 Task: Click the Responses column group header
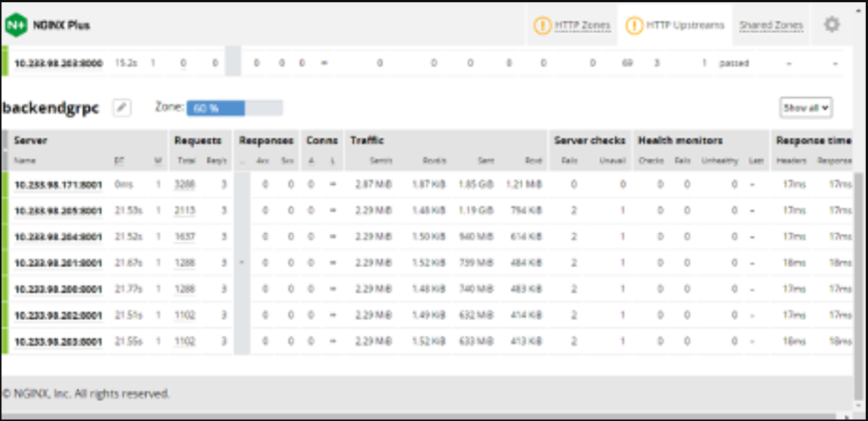coord(266,140)
